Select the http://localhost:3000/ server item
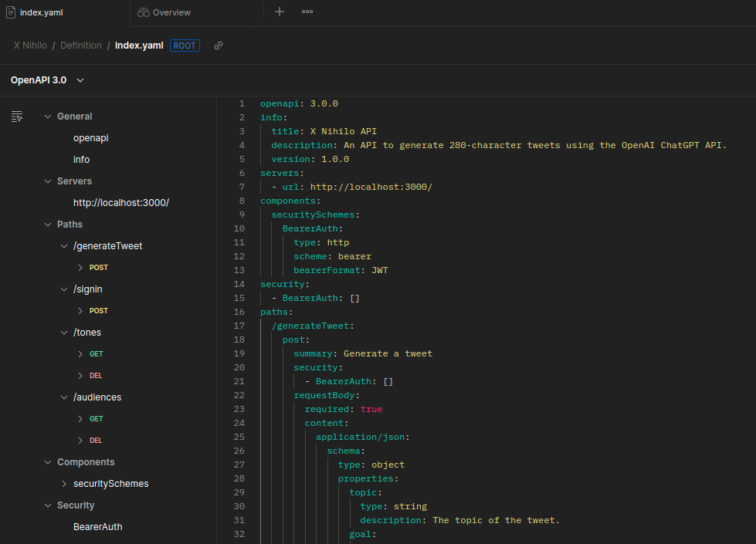 pos(120,203)
